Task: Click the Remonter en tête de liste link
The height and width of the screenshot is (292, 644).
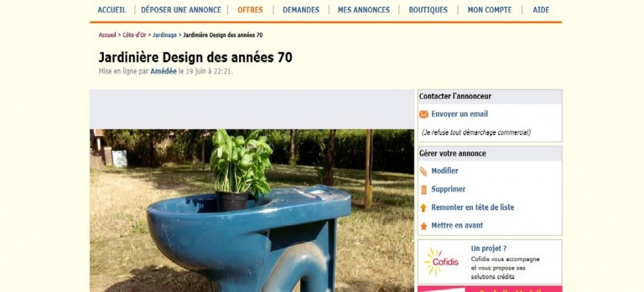Action: pyautogui.click(x=473, y=208)
